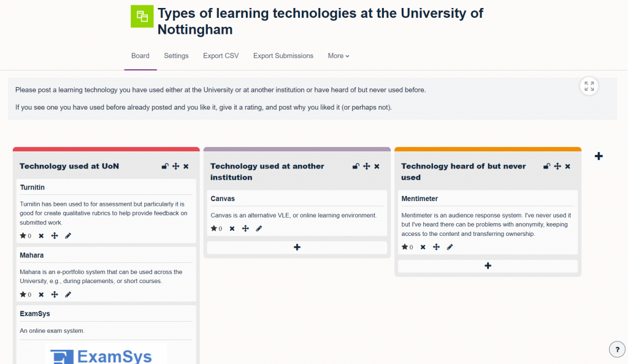Delete the Turnitin post
Screen dimensions: 628x364
click(x=41, y=235)
